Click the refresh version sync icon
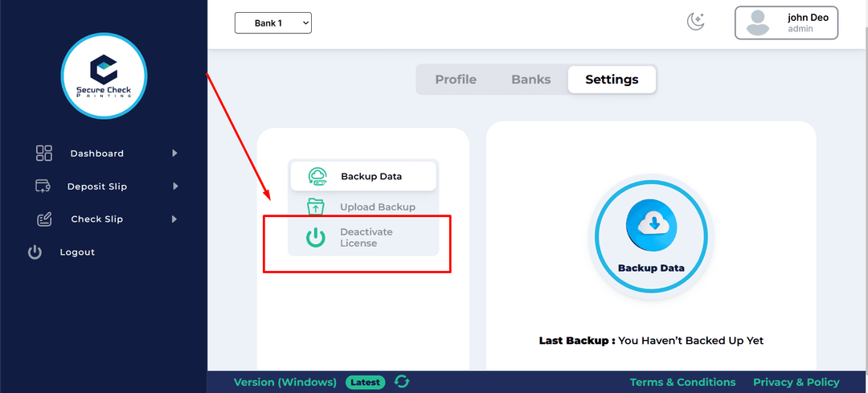The image size is (868, 393). click(402, 382)
